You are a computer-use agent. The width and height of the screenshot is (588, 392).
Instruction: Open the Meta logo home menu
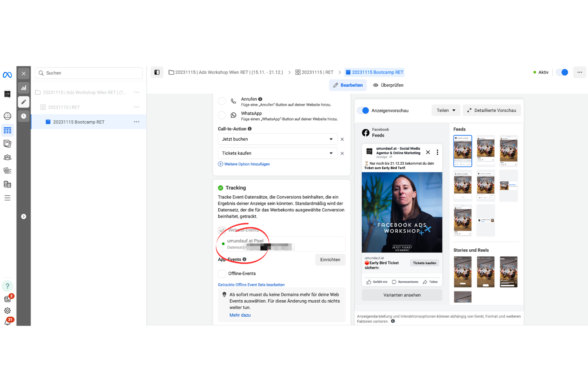[x=7, y=75]
